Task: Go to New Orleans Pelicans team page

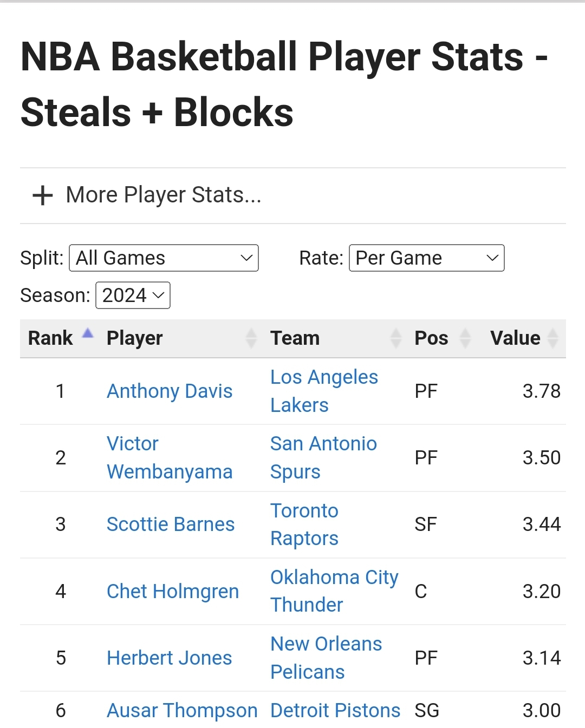Action: pos(326,658)
